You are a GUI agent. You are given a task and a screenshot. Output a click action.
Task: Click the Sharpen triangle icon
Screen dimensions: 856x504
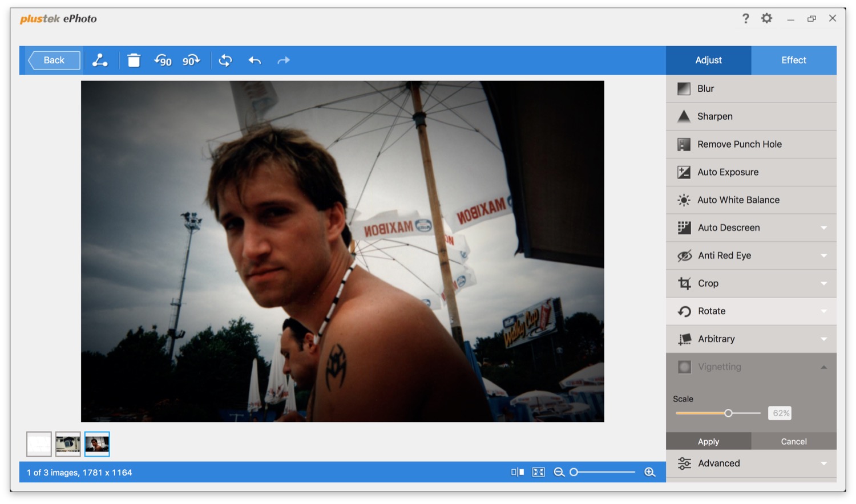[684, 116]
